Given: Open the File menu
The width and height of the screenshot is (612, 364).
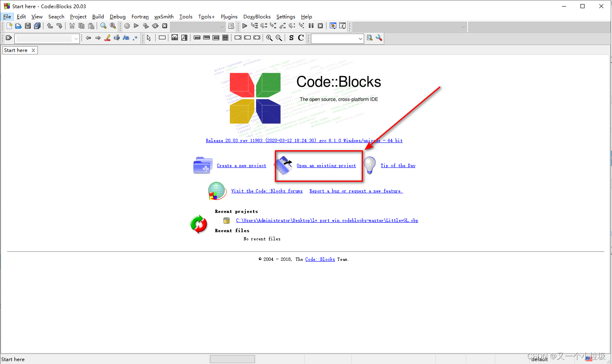Looking at the screenshot, I should (x=7, y=17).
